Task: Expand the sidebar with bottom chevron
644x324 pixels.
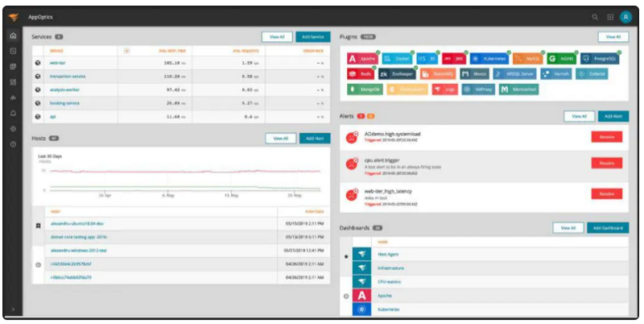Action: (x=13, y=309)
